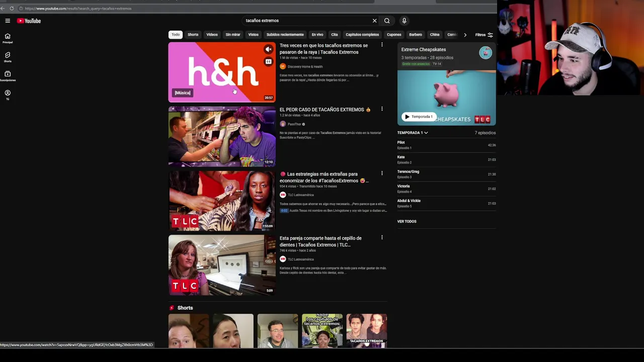
Task: Mute the h&h preview video
Action: [x=269, y=49]
